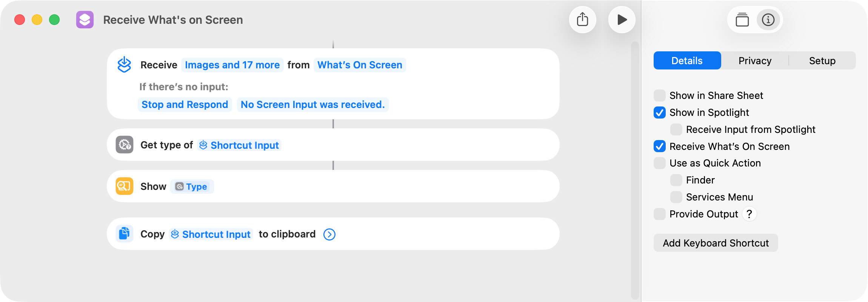The image size is (868, 302).
Task: Toggle the shortcut details info icon
Action: click(x=768, y=20)
